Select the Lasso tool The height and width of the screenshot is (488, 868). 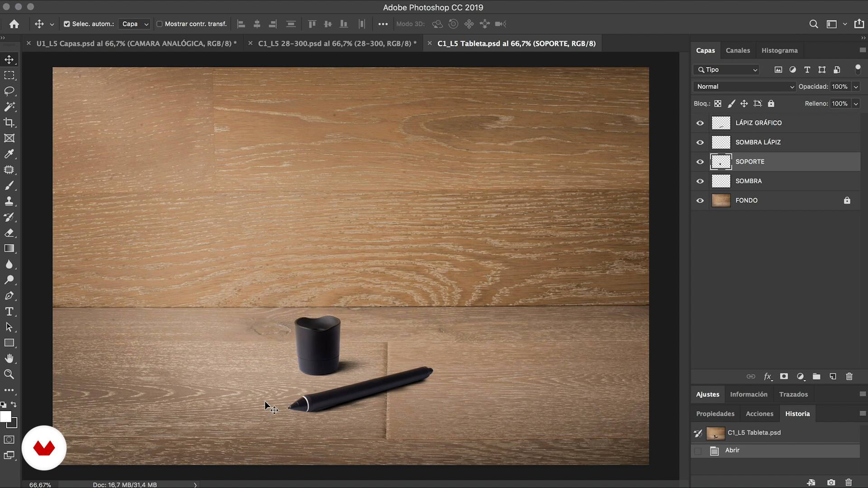(9, 91)
